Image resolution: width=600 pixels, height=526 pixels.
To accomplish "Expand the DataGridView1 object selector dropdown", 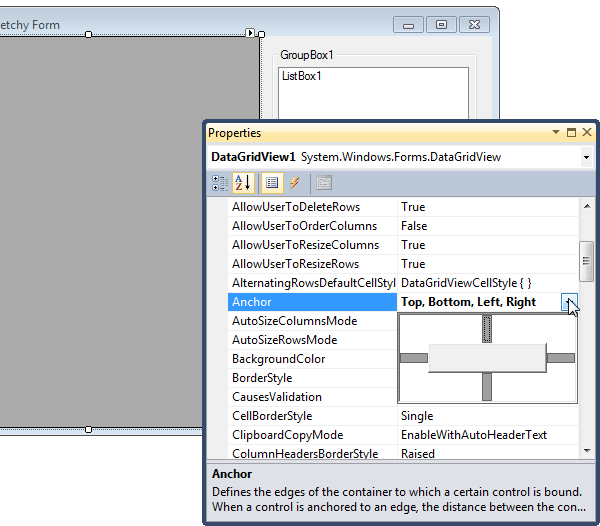I will [586, 157].
